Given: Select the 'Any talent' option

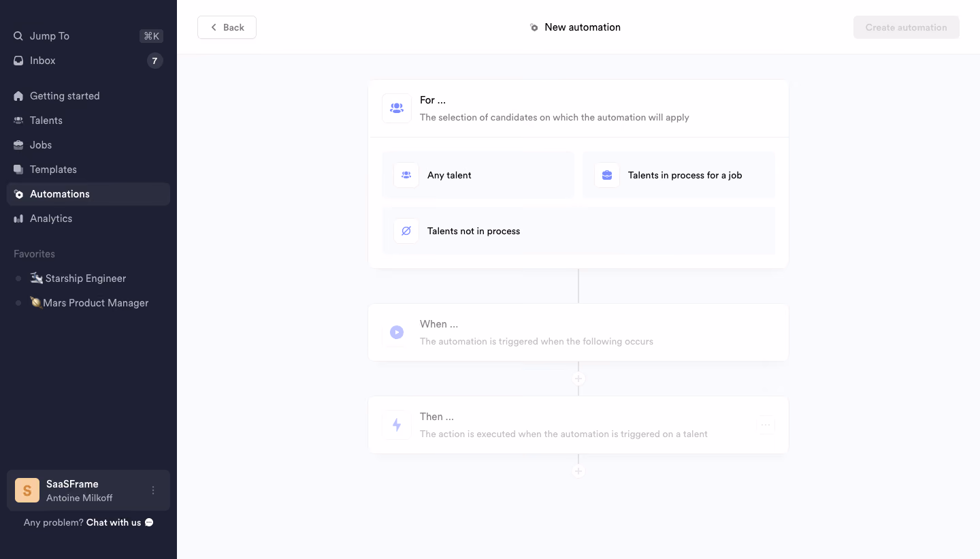Looking at the screenshot, I should (x=478, y=175).
